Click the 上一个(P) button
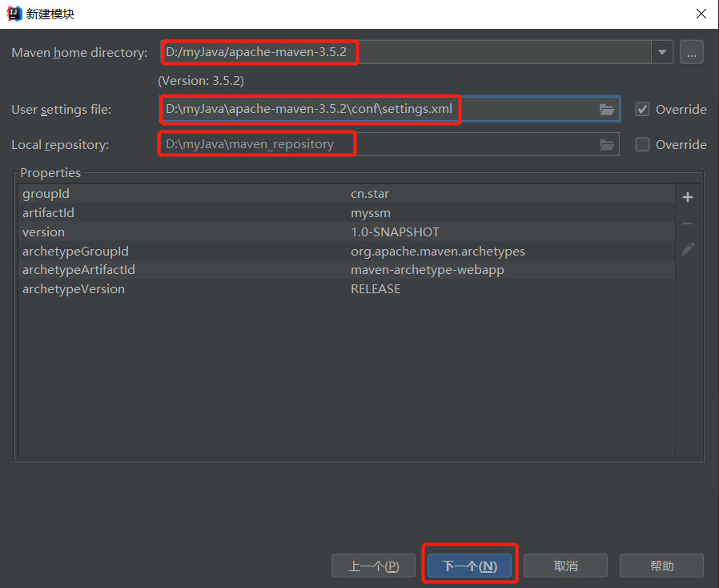719x588 pixels. click(x=373, y=565)
